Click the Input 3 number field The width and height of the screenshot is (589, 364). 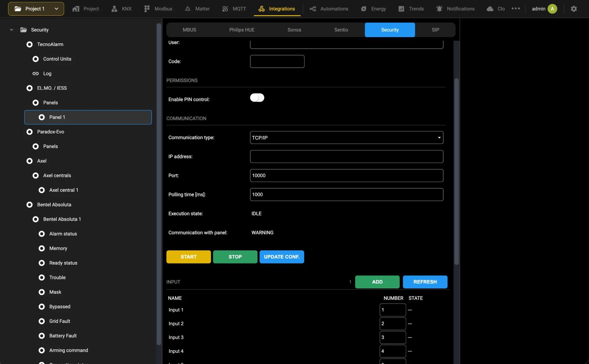(x=393, y=337)
